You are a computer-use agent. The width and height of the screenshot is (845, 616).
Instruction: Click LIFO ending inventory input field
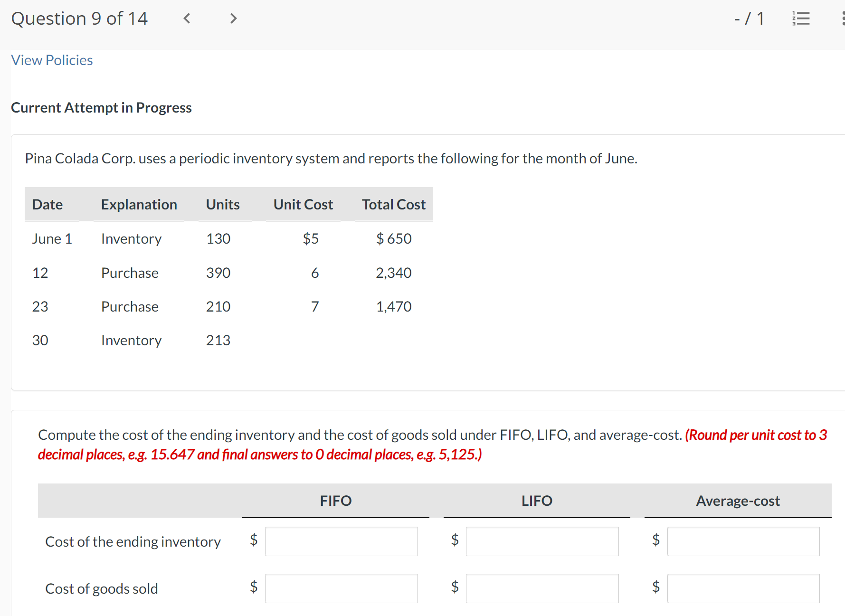click(x=542, y=541)
